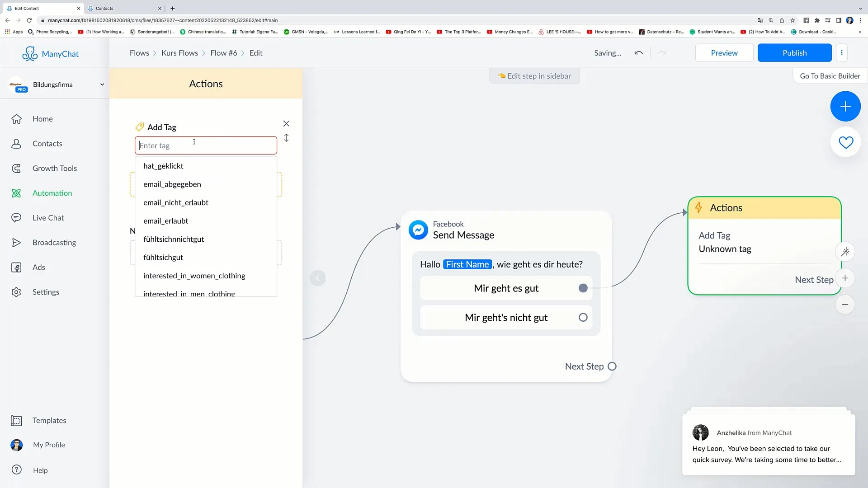Select the radio button for Mir geht's nicht gut
This screenshot has width=868, height=488.
pos(583,317)
